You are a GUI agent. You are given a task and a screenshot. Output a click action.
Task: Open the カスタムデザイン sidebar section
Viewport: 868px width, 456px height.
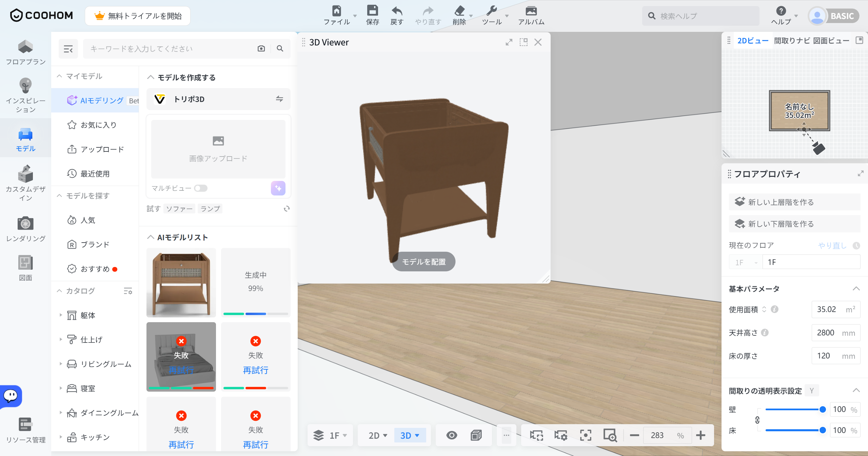pos(25,183)
